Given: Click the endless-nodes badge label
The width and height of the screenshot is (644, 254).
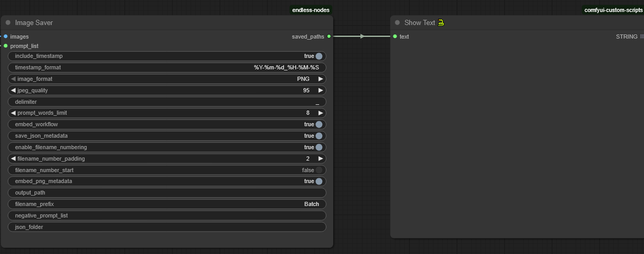Looking at the screenshot, I should 311,10.
